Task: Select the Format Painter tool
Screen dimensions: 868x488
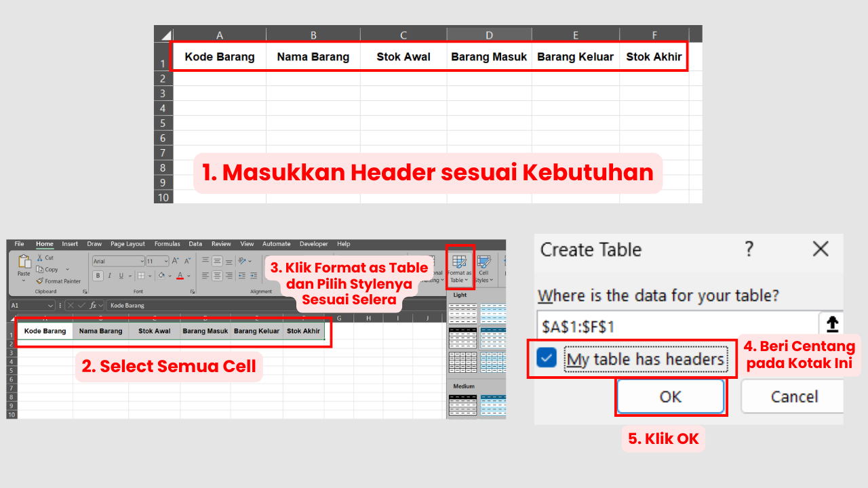Action: click(x=40, y=281)
